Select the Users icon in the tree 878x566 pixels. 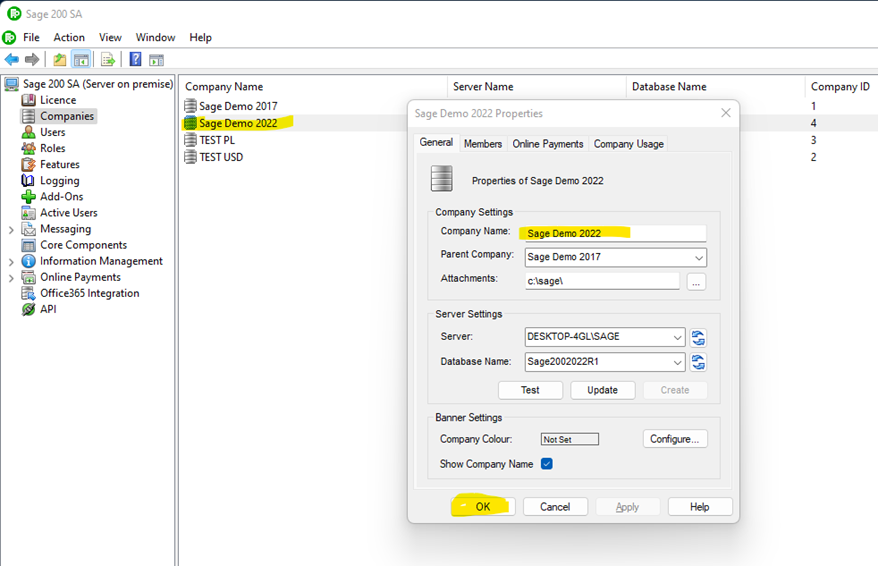coord(29,132)
